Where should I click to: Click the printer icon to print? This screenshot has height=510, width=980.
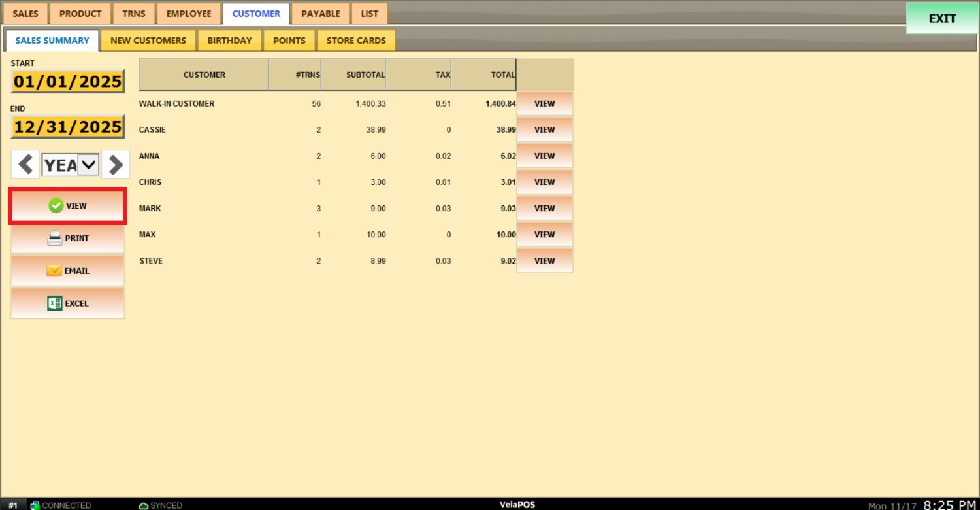pyautogui.click(x=55, y=239)
